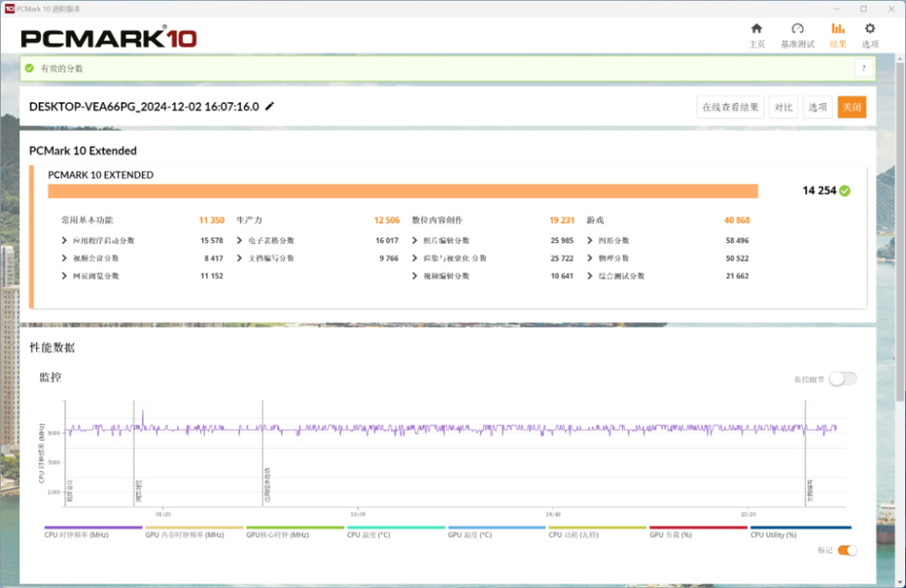Click the 数位内容创作 score 19 231
The width and height of the screenshot is (906, 588).
pyautogui.click(x=561, y=220)
